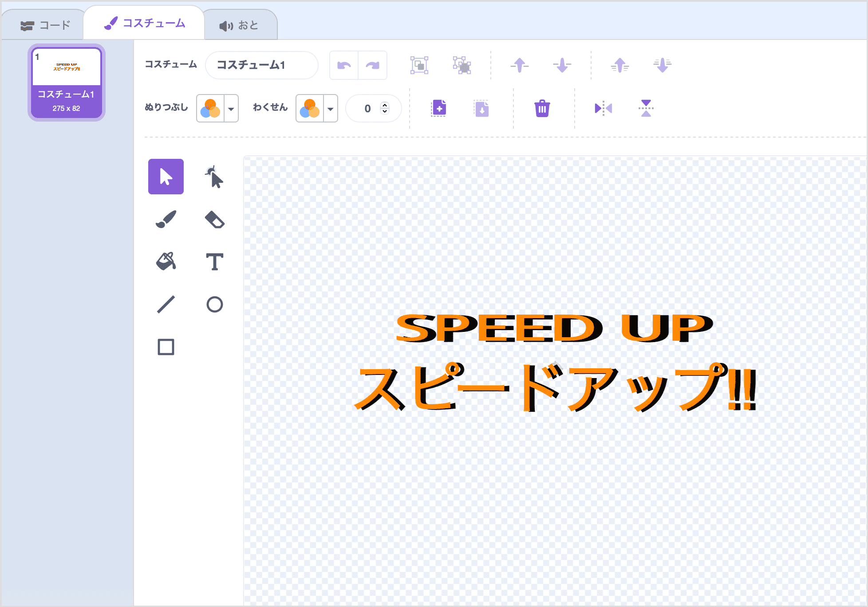Click the Ungroup icon
The height and width of the screenshot is (607, 868).
[462, 65]
